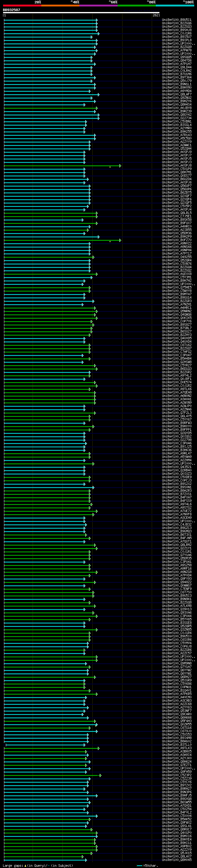197x868 pixels.
Task: Select UniRef100_A0JBY8 label
Action: click(x=177, y=108)
